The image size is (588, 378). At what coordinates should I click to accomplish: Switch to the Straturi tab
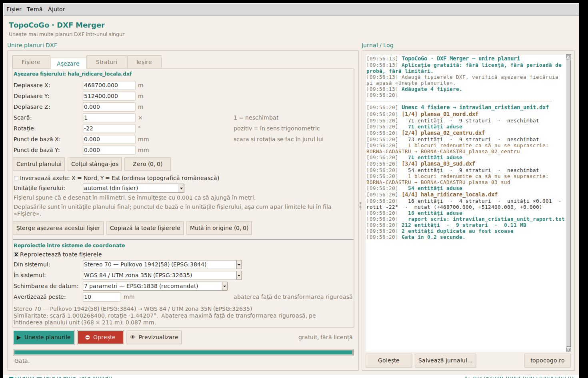[106, 62]
